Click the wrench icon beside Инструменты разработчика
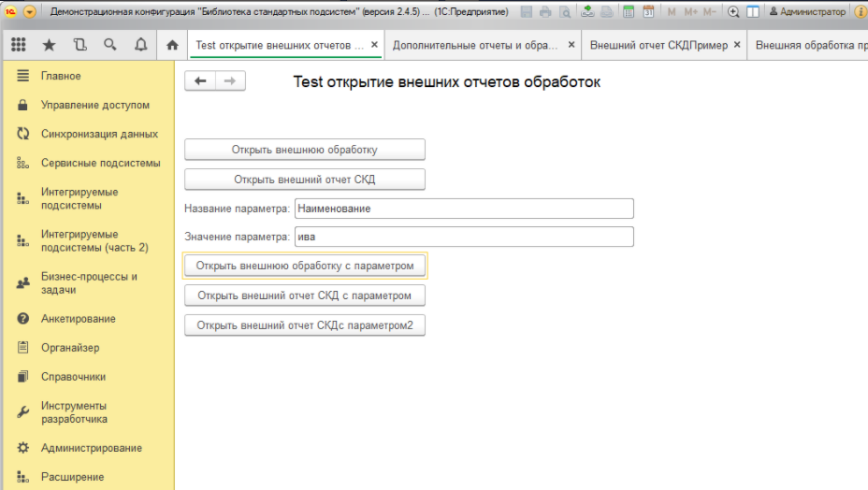The height and width of the screenshot is (490, 868). [22, 412]
